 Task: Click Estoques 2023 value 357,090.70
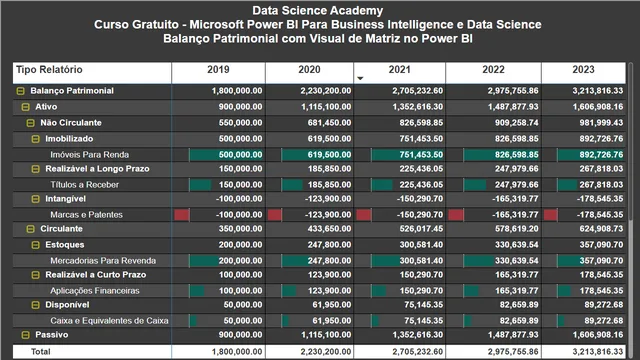(x=601, y=245)
